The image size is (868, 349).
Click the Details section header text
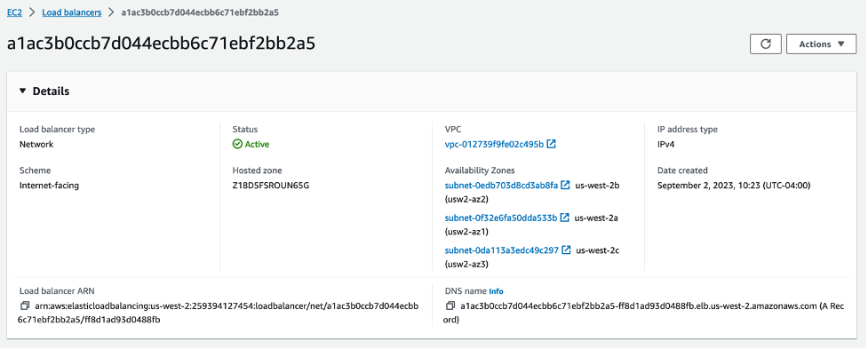pyautogui.click(x=51, y=91)
